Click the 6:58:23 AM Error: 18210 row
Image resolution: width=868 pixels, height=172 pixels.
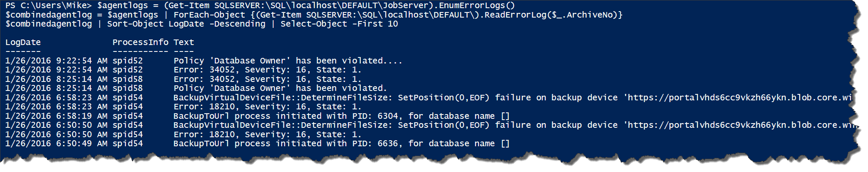183,107
